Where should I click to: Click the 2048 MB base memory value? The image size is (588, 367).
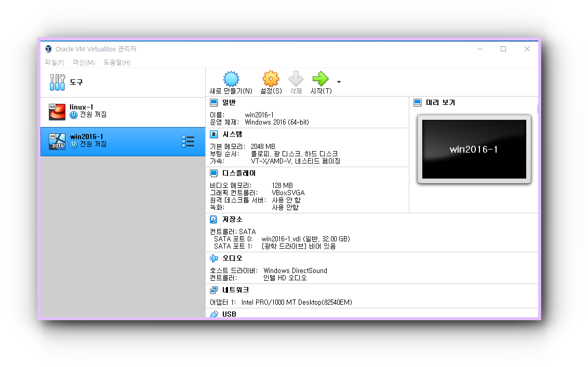[263, 146]
